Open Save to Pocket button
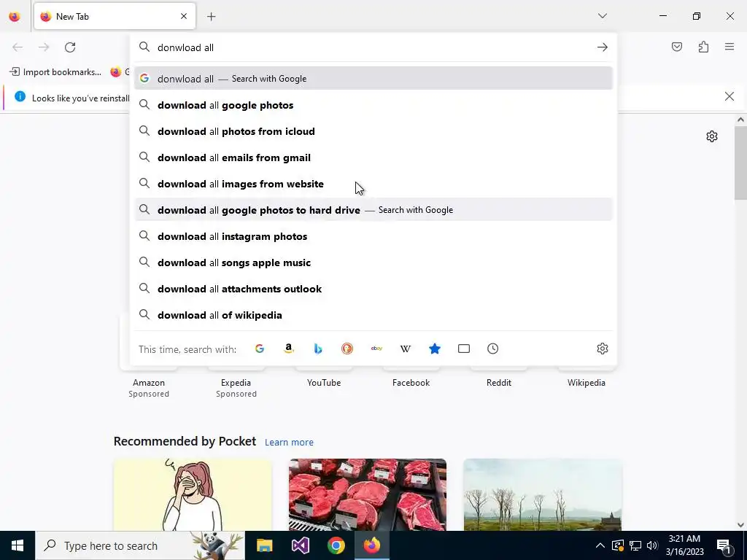This screenshot has width=747, height=560. tap(676, 47)
